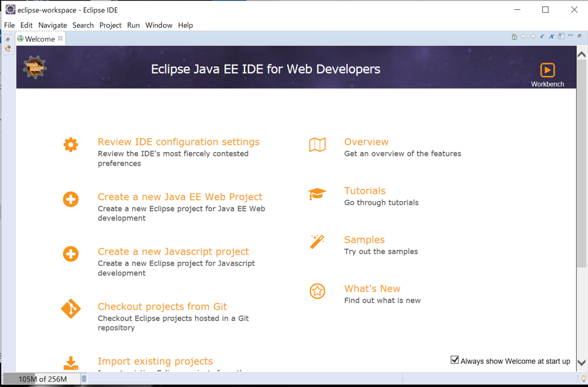Click the Git diamond icon

pyautogui.click(x=71, y=309)
